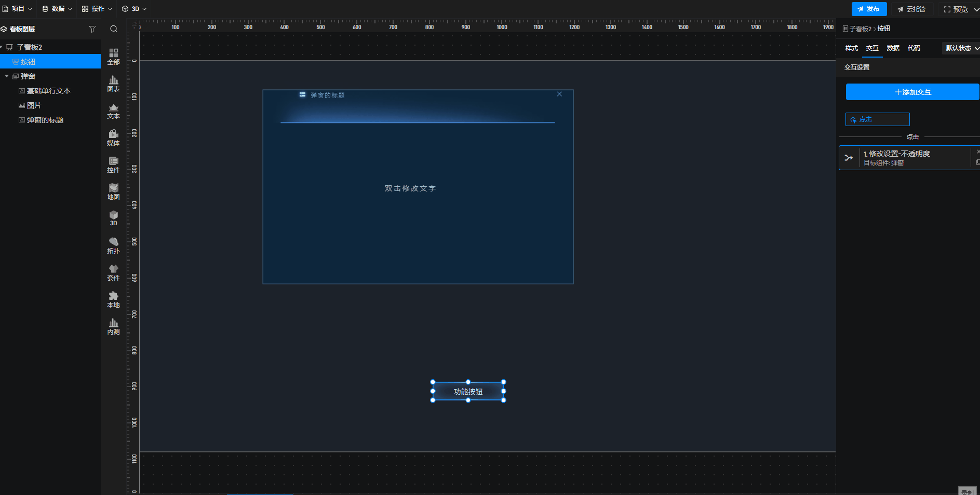Click the layer search magnifier icon

point(114,29)
